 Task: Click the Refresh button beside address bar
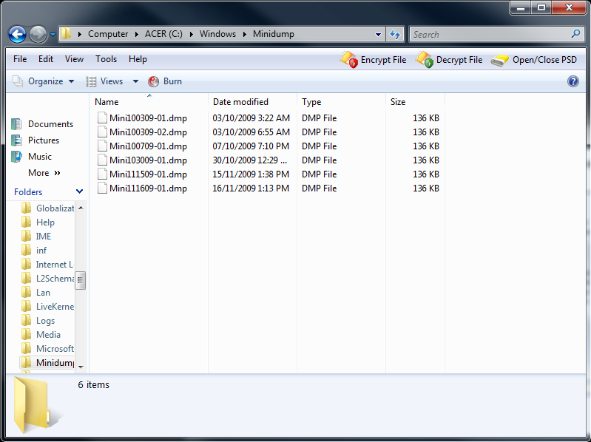(x=395, y=34)
